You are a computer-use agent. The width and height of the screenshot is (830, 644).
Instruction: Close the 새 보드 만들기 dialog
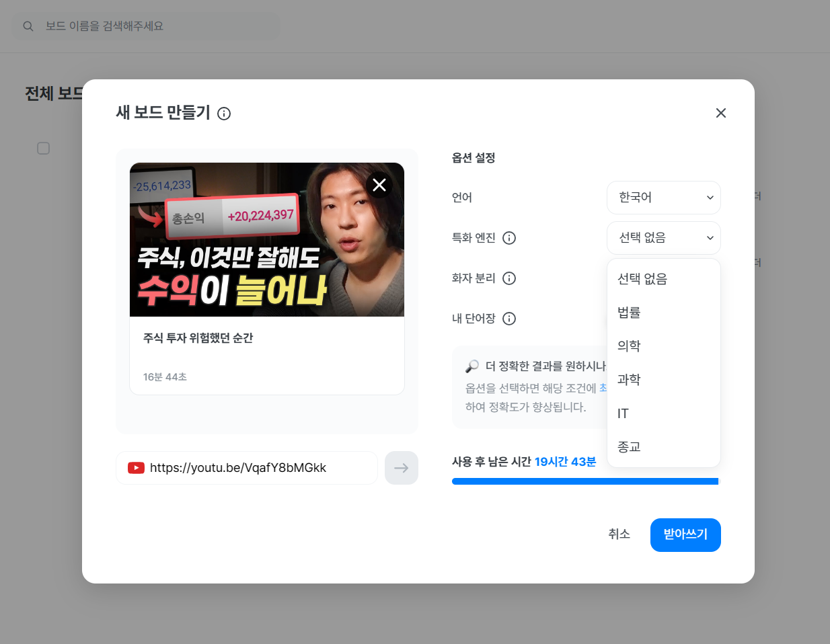[720, 113]
